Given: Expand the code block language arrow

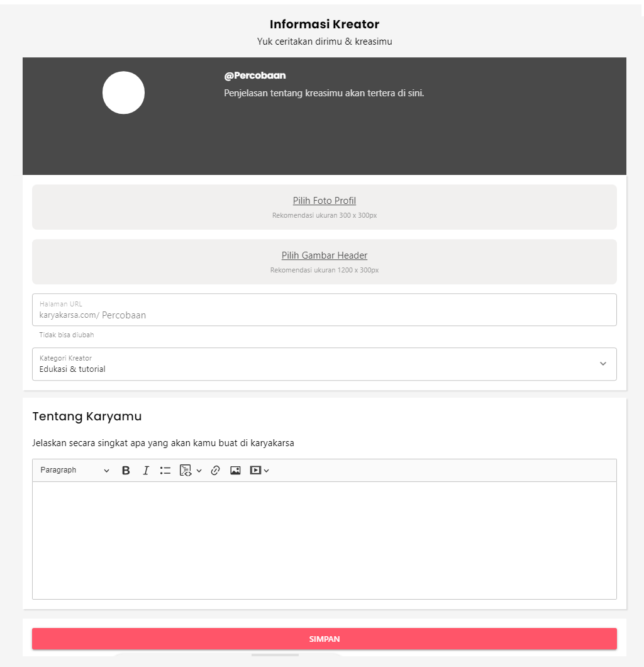Looking at the screenshot, I should [199, 471].
